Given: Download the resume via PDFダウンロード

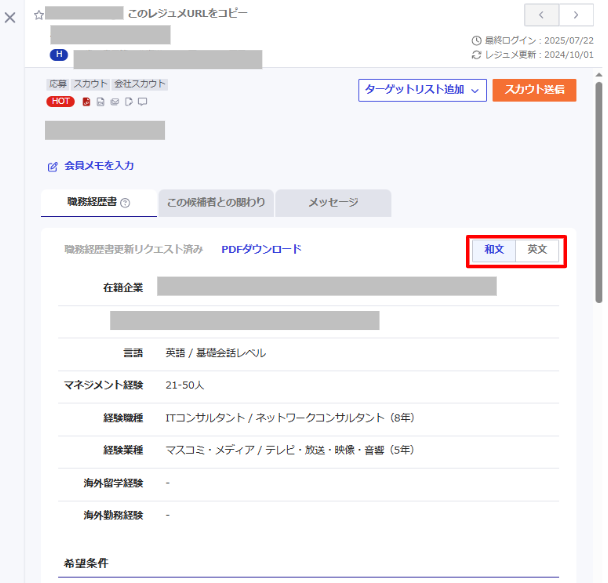Looking at the screenshot, I should point(261,249).
